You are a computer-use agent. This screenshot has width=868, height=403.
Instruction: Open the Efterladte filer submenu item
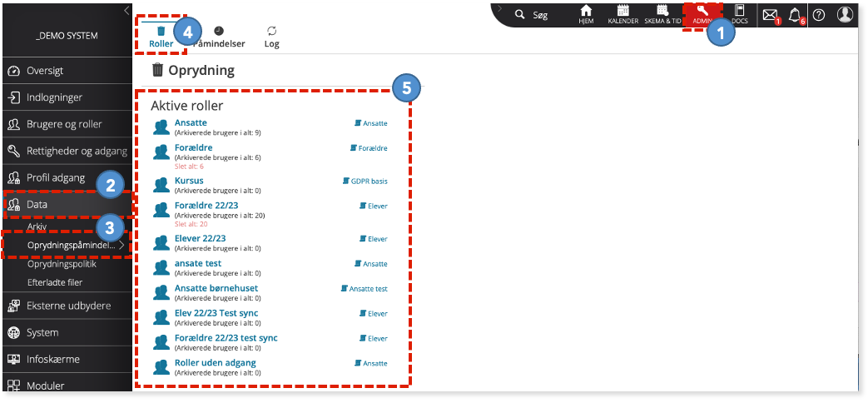pyautogui.click(x=55, y=282)
